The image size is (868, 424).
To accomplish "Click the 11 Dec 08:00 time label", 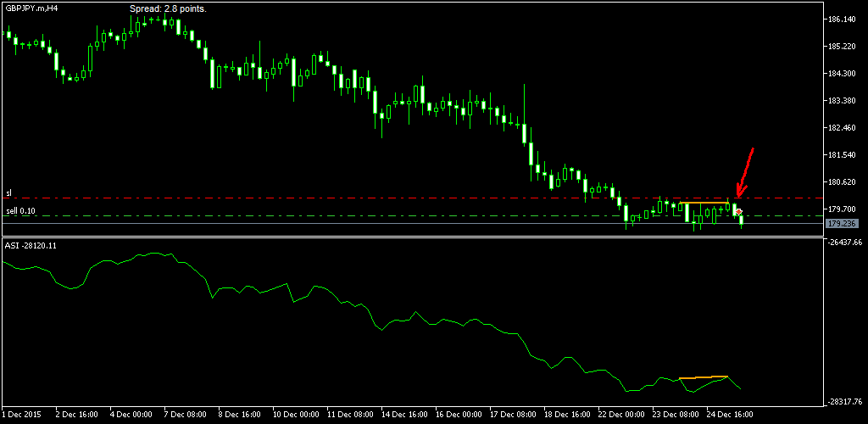I will 350,414.
